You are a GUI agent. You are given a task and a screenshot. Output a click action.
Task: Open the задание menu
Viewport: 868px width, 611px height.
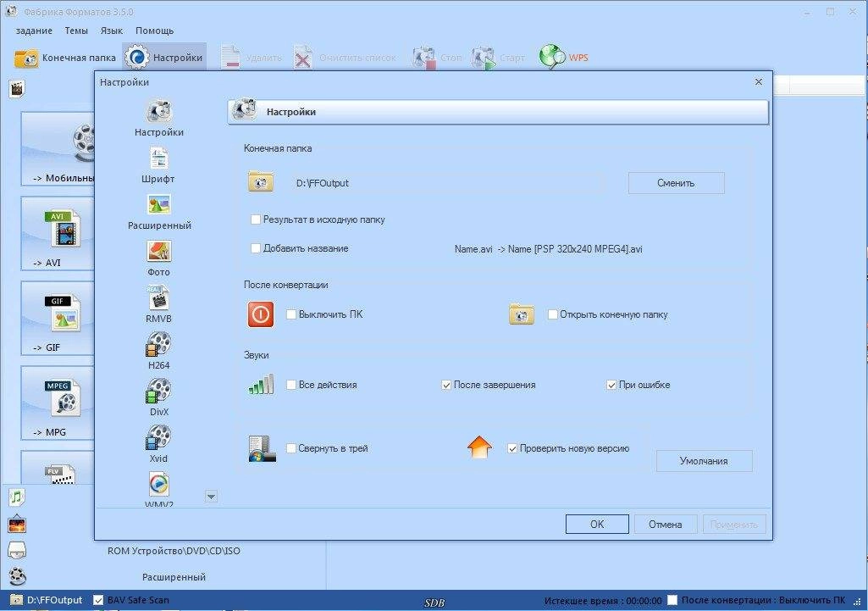(x=35, y=31)
